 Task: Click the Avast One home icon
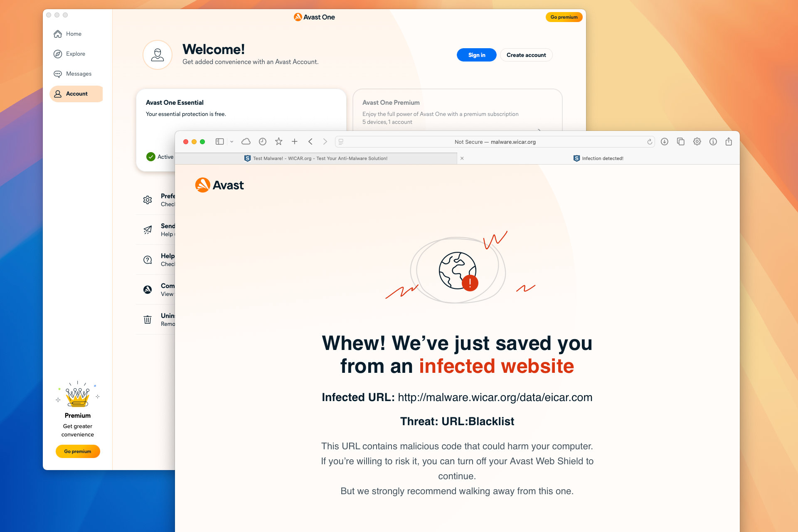point(58,34)
